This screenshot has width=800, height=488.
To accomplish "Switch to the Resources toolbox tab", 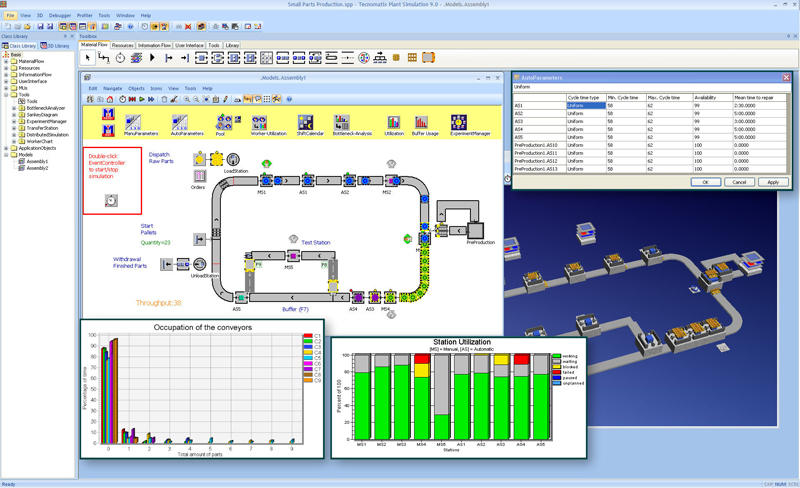I will click(122, 45).
